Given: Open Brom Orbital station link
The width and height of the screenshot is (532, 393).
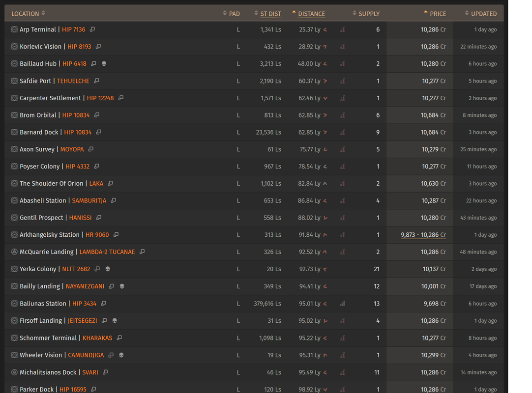Looking at the screenshot, I should tap(38, 115).
